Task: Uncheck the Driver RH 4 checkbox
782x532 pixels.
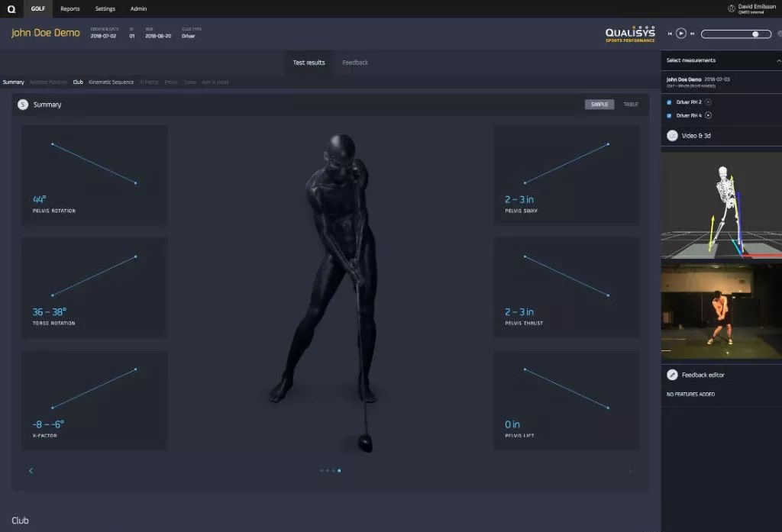Action: click(669, 116)
